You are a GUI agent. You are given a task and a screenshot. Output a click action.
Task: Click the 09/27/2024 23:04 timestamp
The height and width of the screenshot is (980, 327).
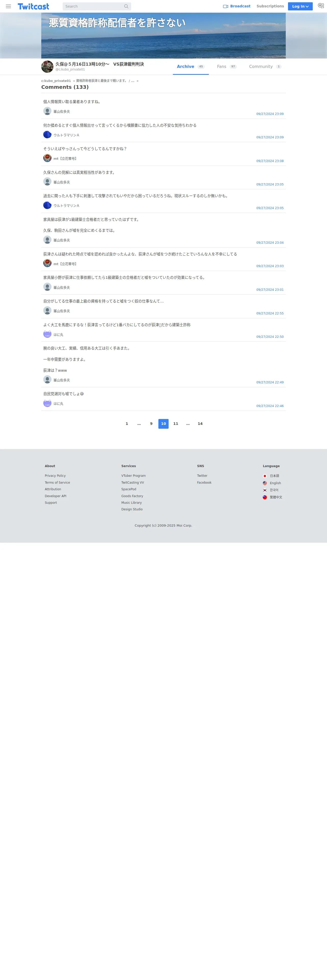270,243
